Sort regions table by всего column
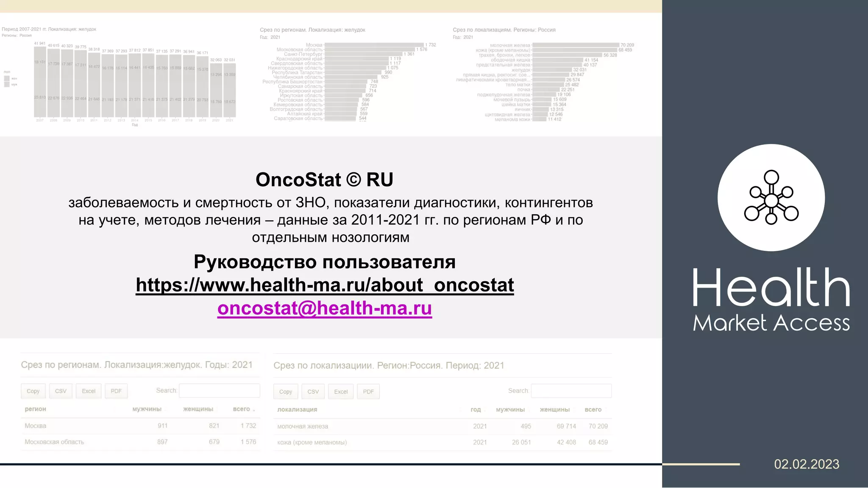 pyautogui.click(x=242, y=409)
